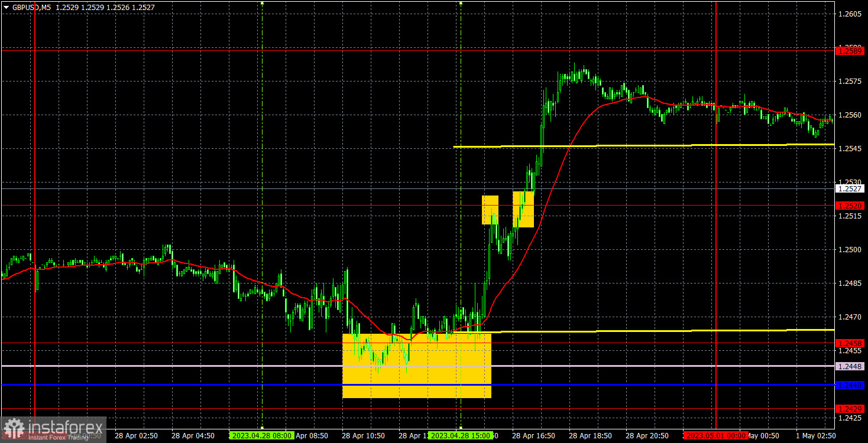This screenshot has height=443, width=868.
Task: Select the red 1.2429 price level label
Action: coord(850,409)
